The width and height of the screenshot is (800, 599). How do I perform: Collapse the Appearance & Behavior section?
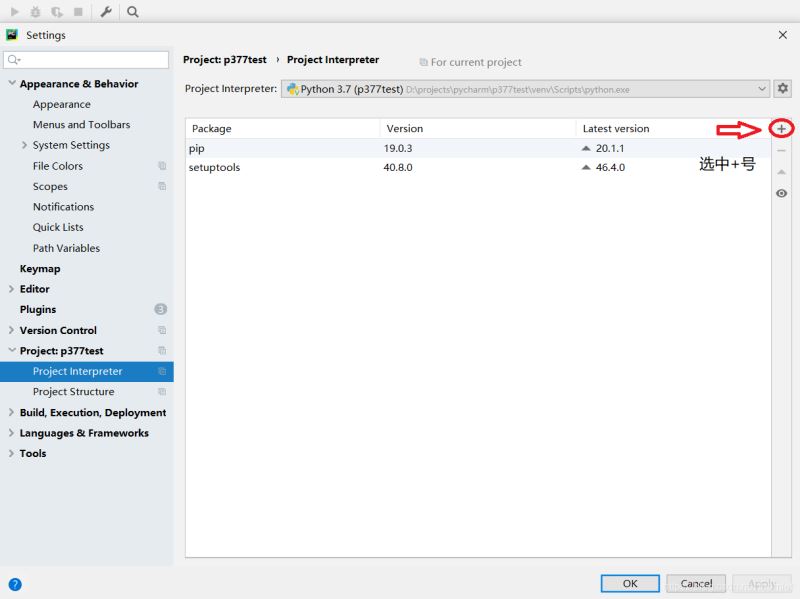click(12, 83)
